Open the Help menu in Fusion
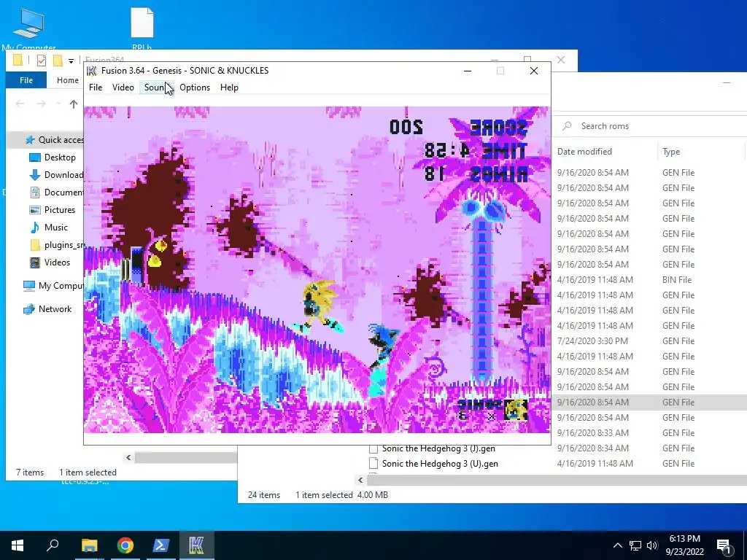747x560 pixels. pyautogui.click(x=229, y=87)
